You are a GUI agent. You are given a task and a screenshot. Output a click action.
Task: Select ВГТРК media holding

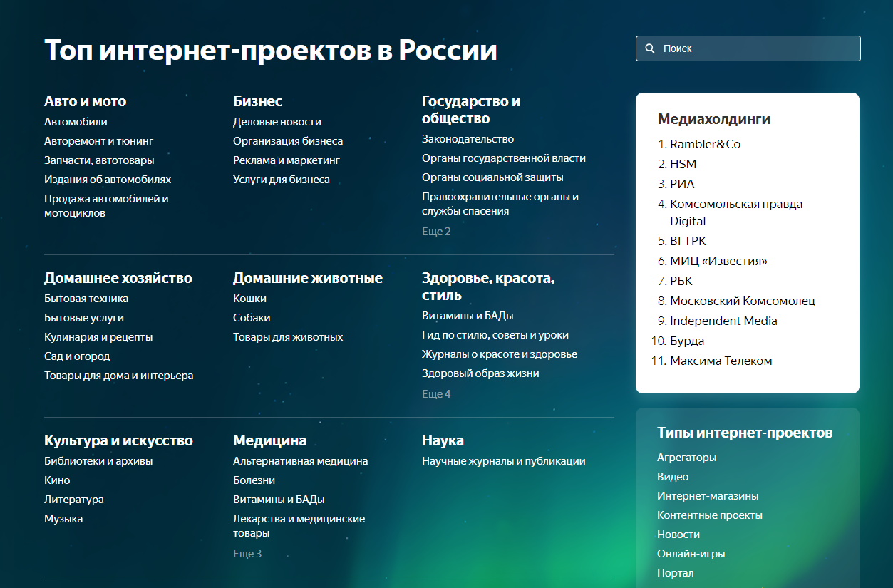tap(688, 241)
